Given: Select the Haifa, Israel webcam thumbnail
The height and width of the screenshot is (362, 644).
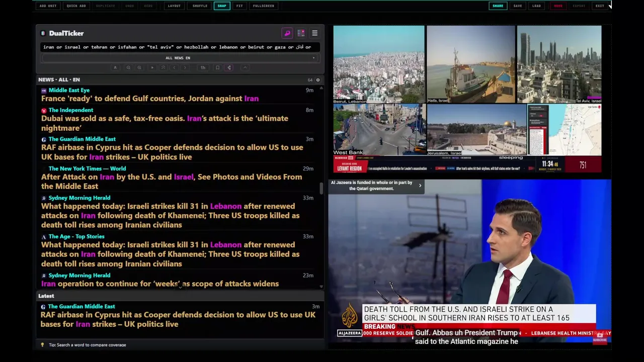Looking at the screenshot, I should click(x=471, y=65).
